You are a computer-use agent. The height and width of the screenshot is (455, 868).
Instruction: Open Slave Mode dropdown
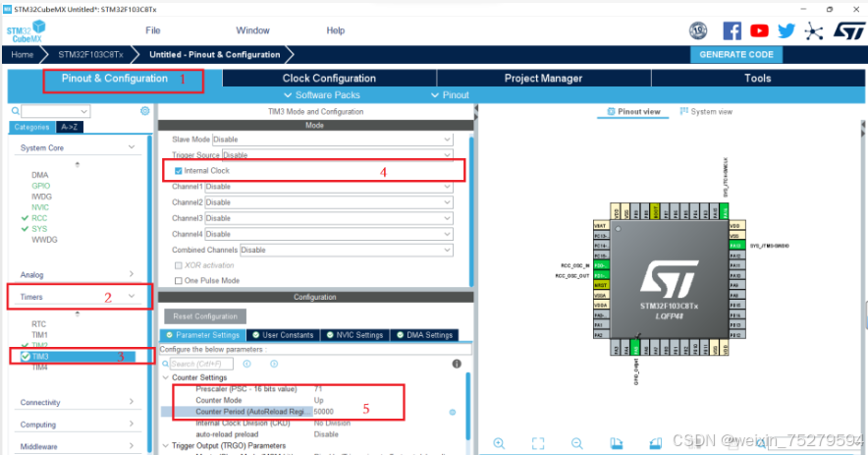(333, 140)
